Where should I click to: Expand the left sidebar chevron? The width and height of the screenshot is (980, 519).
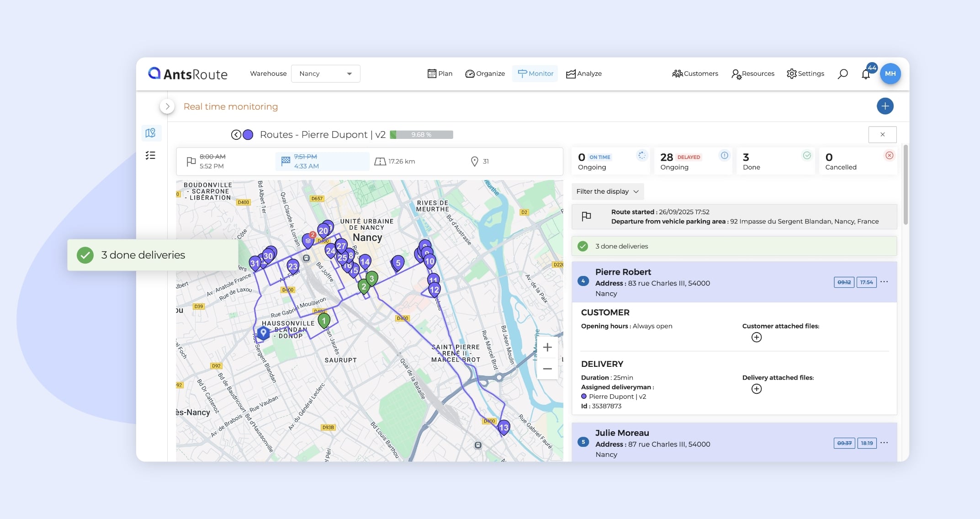point(167,106)
